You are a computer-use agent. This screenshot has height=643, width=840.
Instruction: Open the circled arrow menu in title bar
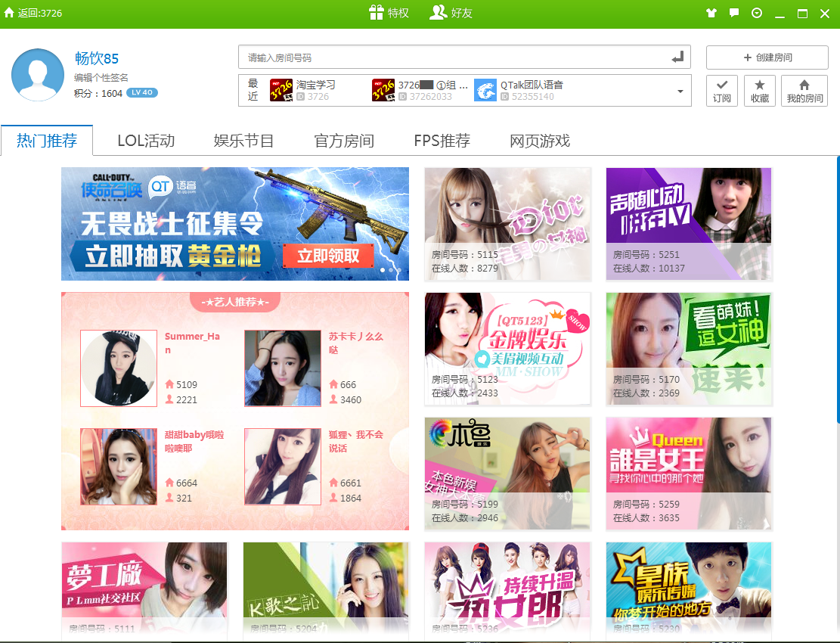point(757,13)
